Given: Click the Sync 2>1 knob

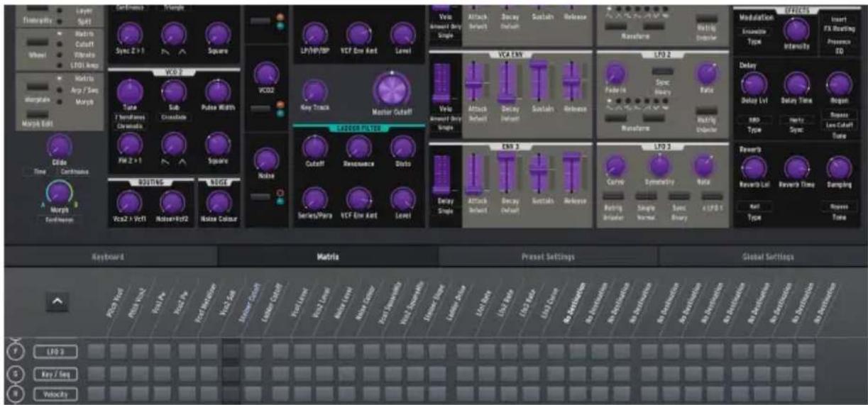Looking at the screenshot, I should click(x=129, y=33).
